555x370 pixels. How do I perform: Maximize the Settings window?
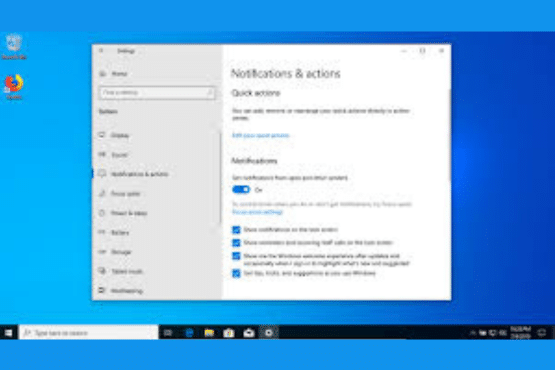click(422, 51)
